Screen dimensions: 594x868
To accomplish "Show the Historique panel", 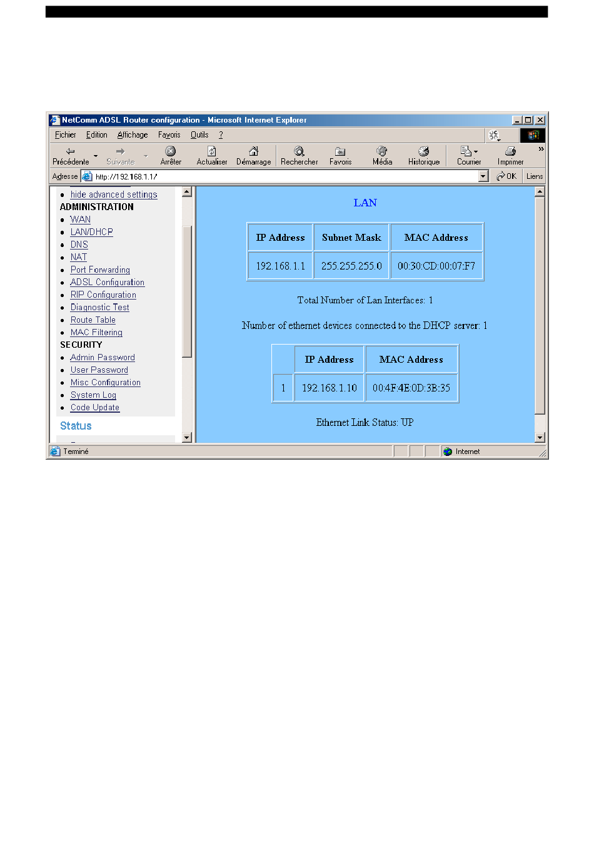I will (424, 156).
